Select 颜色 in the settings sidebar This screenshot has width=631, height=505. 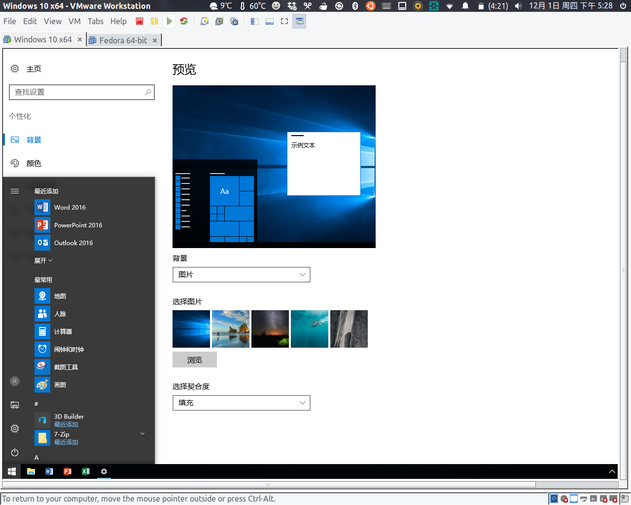click(34, 163)
